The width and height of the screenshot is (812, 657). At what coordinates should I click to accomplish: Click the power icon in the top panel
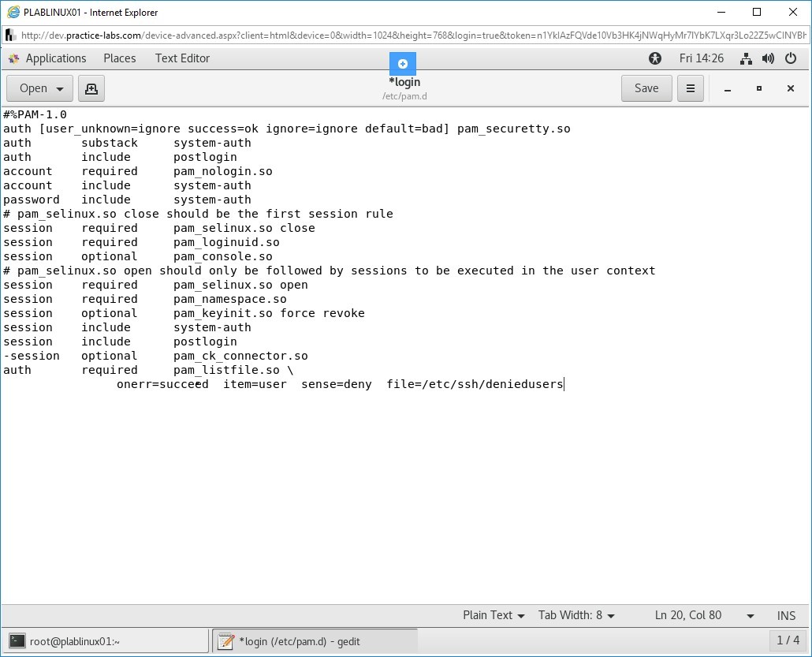(x=791, y=58)
